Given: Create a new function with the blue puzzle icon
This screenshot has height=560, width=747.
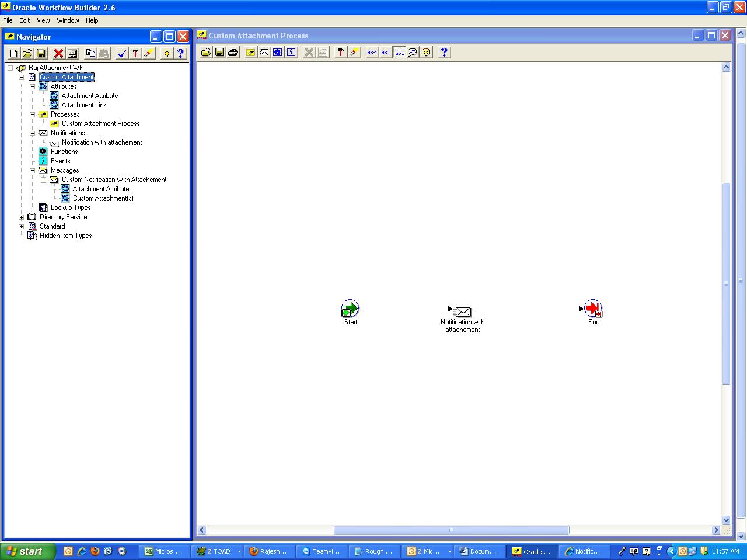Looking at the screenshot, I should (x=278, y=52).
